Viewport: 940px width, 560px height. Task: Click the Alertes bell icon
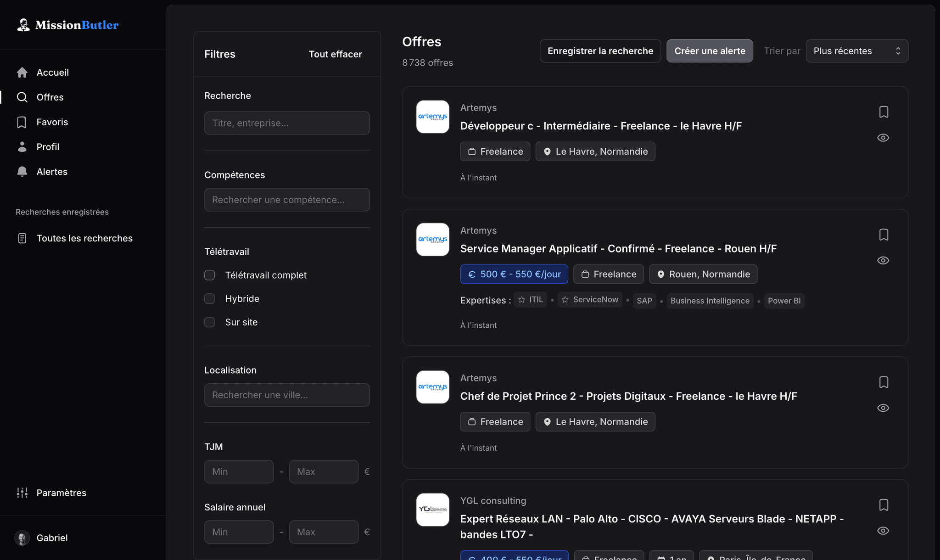(x=22, y=172)
